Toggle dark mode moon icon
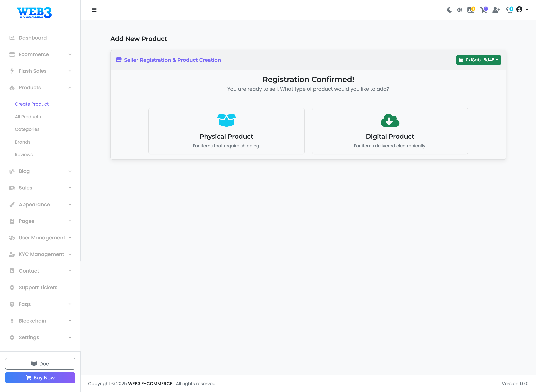 (x=449, y=10)
